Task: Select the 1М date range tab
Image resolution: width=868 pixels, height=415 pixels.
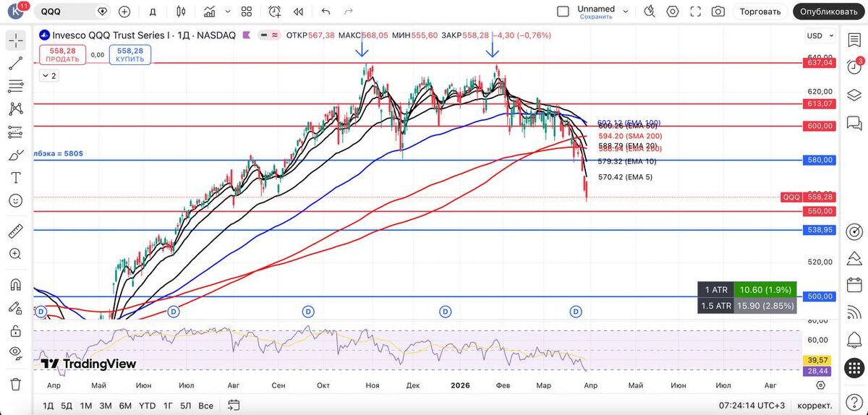Action: 86,405
